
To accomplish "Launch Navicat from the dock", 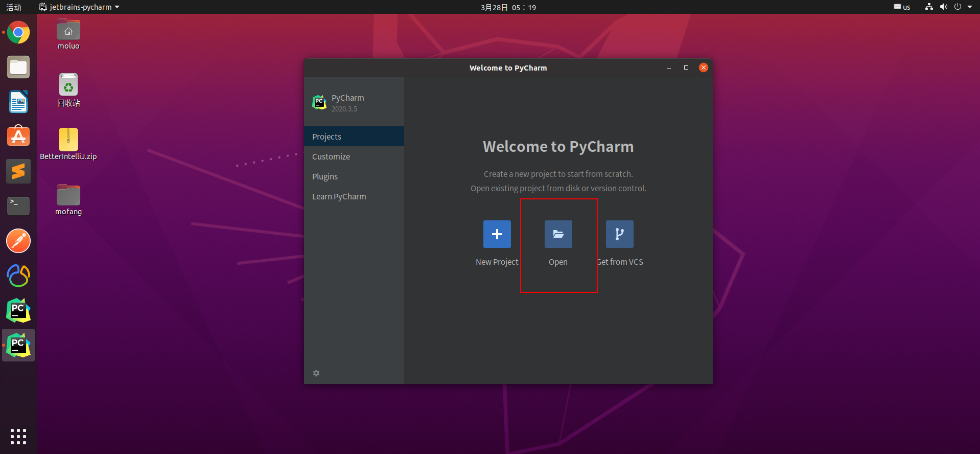I will pyautogui.click(x=18, y=276).
